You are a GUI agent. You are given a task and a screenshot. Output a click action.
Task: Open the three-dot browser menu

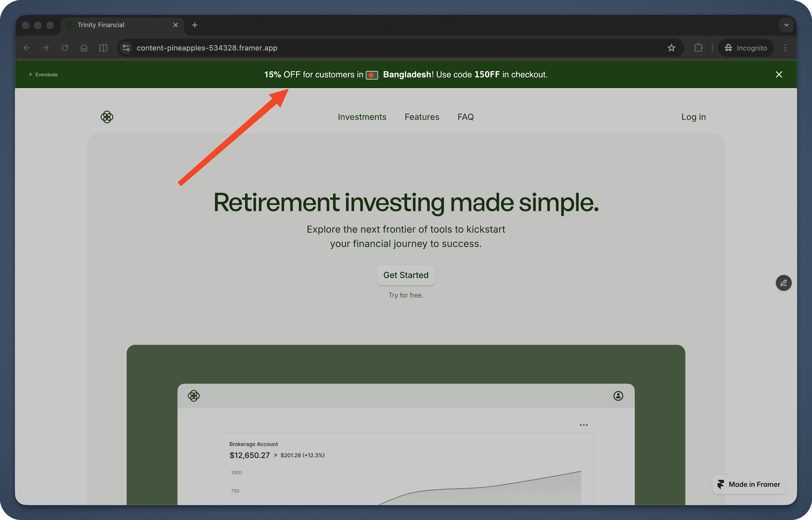click(x=786, y=48)
